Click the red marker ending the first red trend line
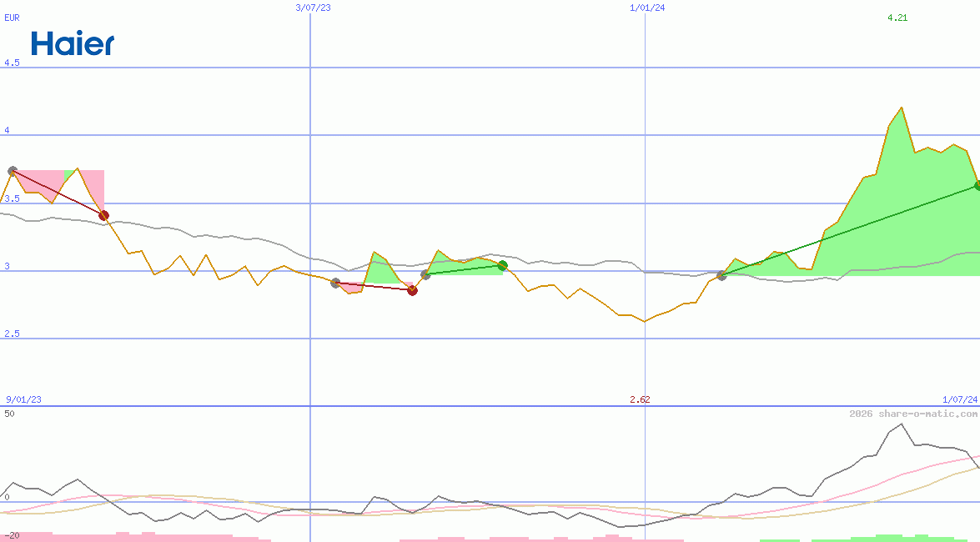This screenshot has width=980, height=542. tap(103, 215)
